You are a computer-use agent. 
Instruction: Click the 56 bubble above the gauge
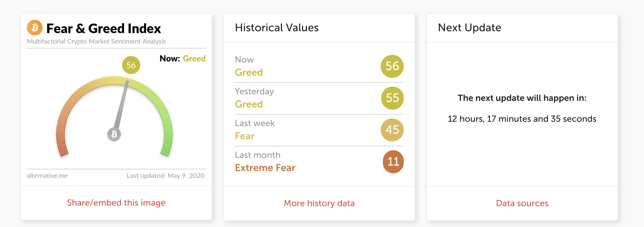131,65
